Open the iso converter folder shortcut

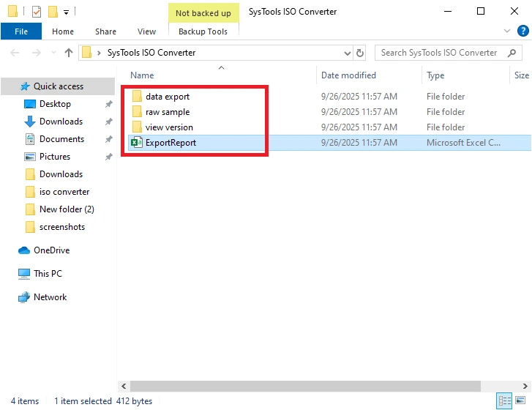64,192
